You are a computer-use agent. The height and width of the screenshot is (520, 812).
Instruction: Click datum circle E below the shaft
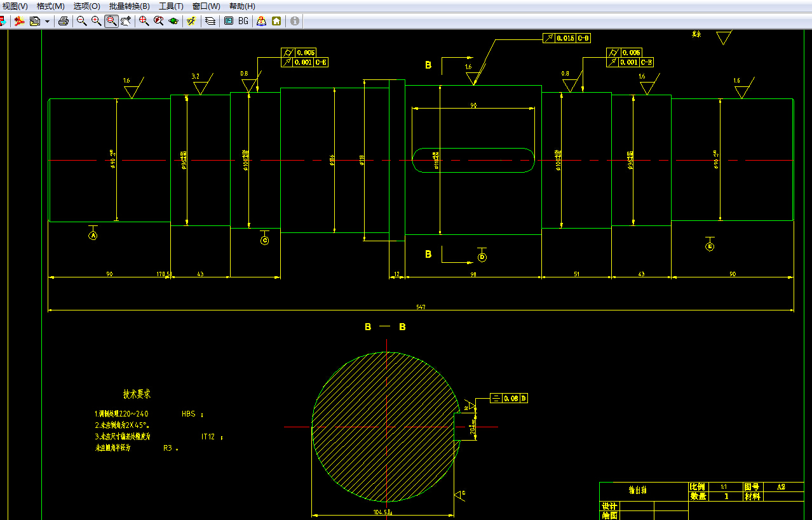point(710,246)
